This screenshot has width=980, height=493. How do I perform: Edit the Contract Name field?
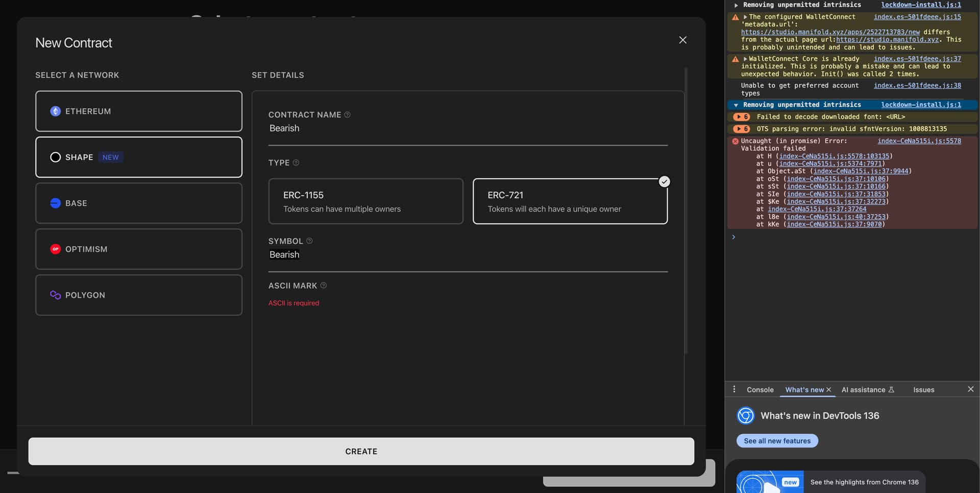(x=468, y=129)
